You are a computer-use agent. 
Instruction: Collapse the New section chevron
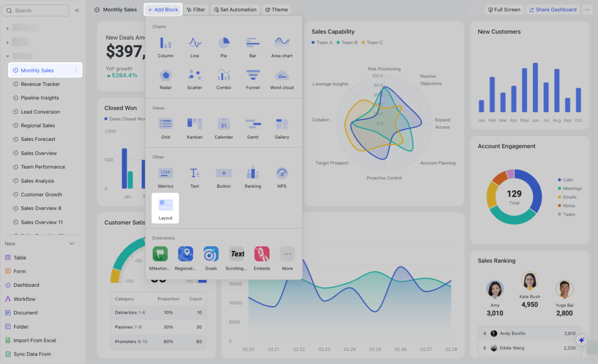point(72,244)
